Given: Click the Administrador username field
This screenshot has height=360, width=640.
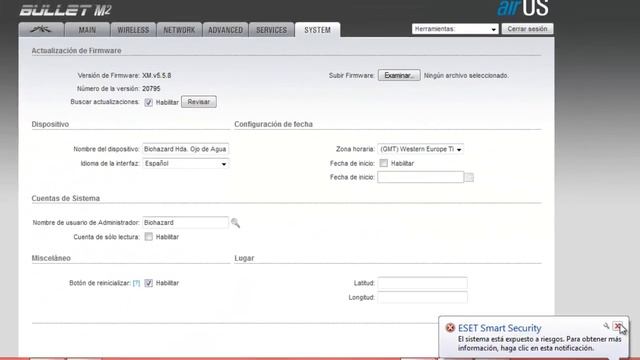Looking at the screenshot, I should click(185, 222).
